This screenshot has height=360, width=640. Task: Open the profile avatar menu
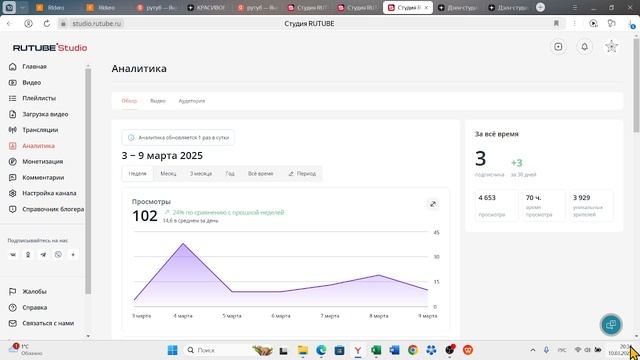point(611,47)
